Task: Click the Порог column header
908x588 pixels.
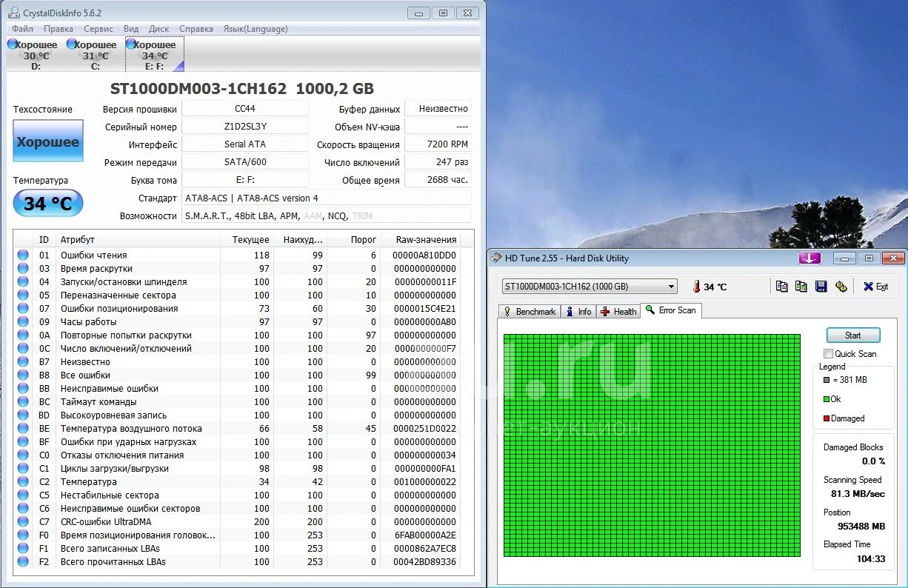Action: tap(353, 239)
